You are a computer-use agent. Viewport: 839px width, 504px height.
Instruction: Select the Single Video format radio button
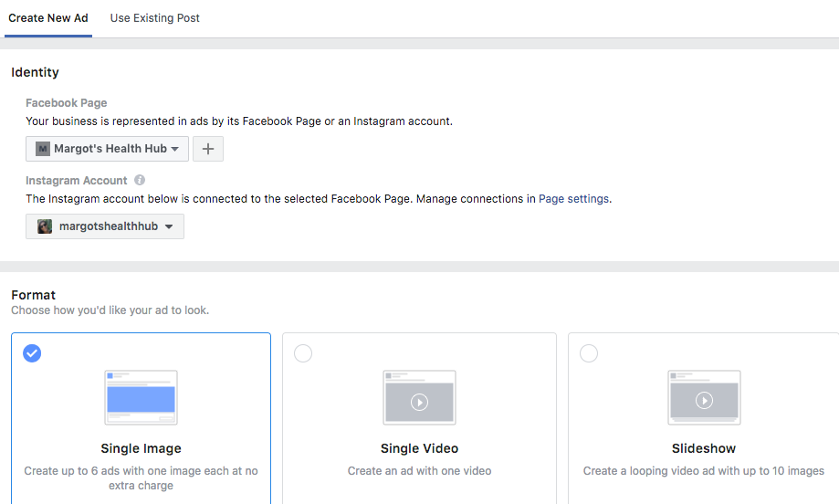[303, 353]
